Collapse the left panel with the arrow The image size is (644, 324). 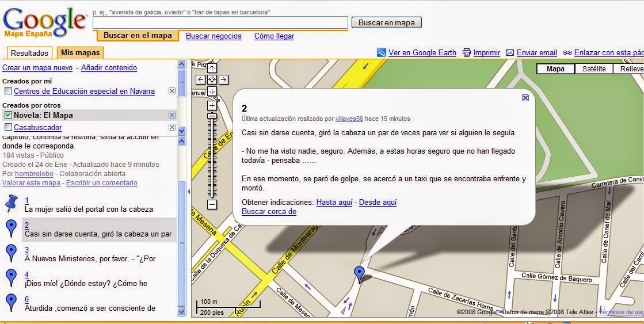(189, 192)
